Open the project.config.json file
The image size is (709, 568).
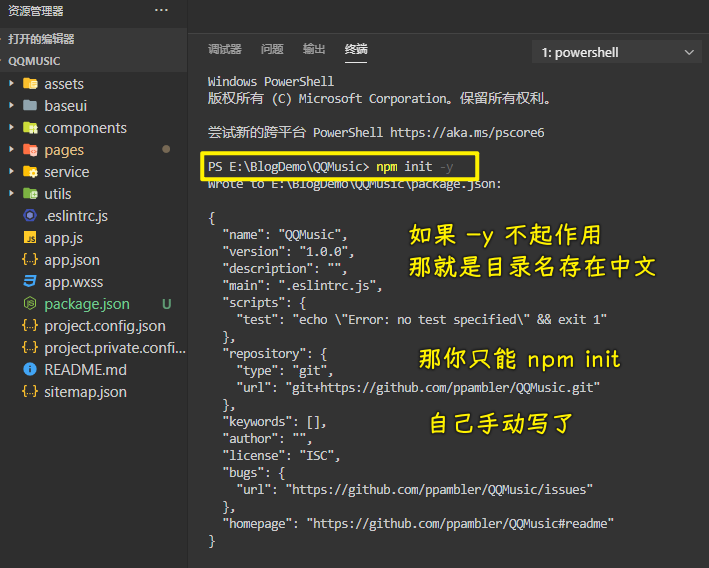click(x=105, y=326)
